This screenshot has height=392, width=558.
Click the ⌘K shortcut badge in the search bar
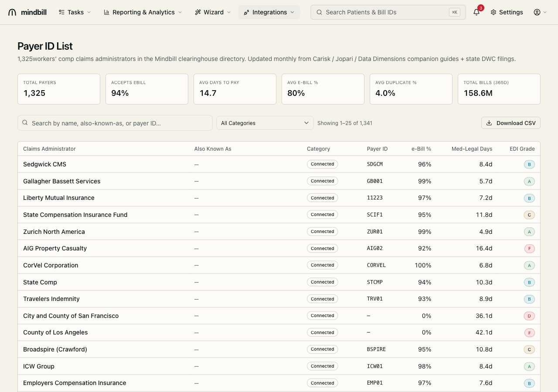click(x=455, y=12)
